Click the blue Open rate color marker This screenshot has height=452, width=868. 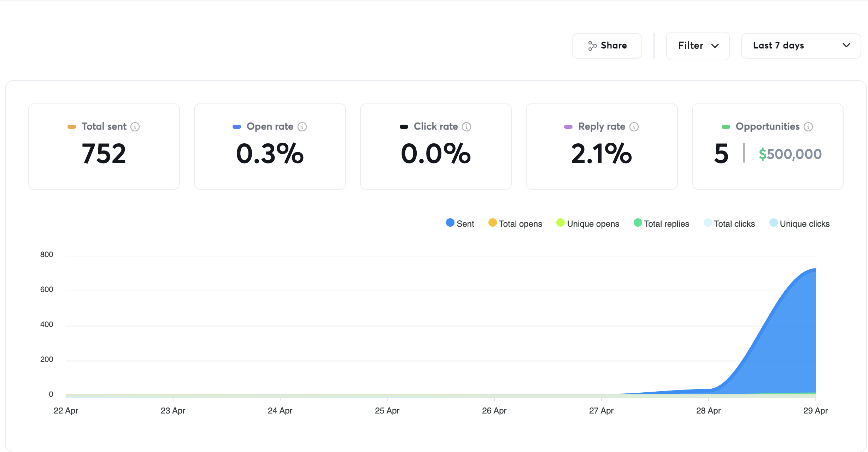[x=237, y=127]
